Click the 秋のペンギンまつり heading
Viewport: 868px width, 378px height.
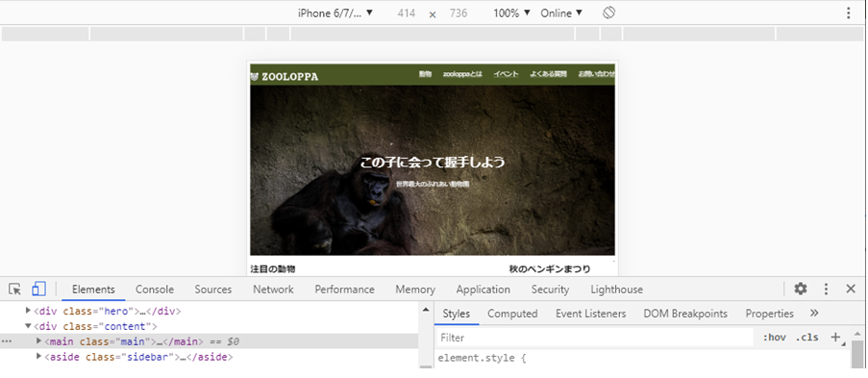click(549, 269)
